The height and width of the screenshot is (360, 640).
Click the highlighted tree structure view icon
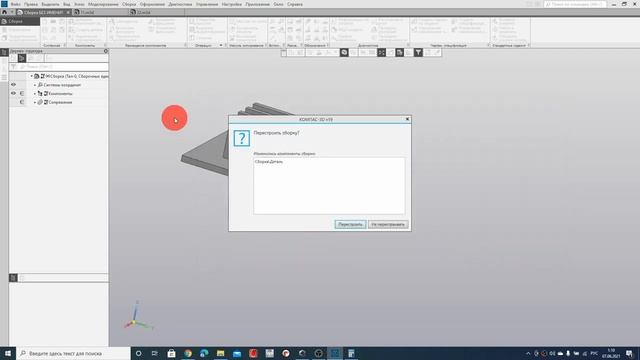pos(22,58)
